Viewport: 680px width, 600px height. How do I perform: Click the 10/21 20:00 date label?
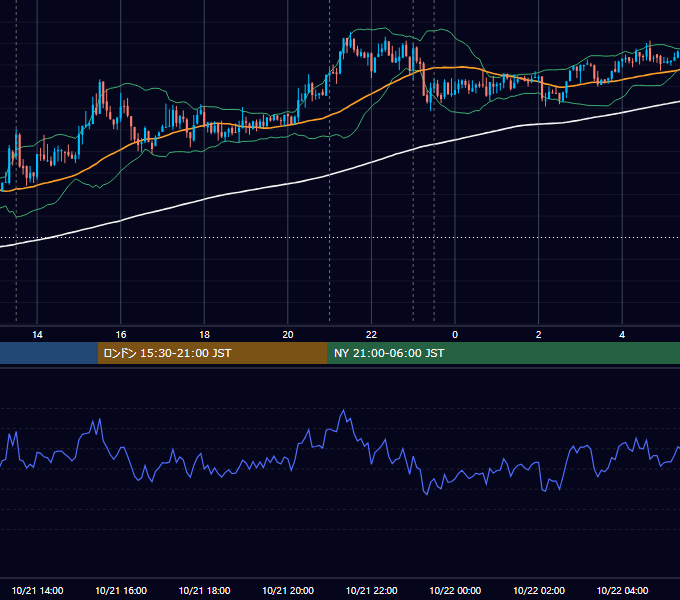click(288, 590)
